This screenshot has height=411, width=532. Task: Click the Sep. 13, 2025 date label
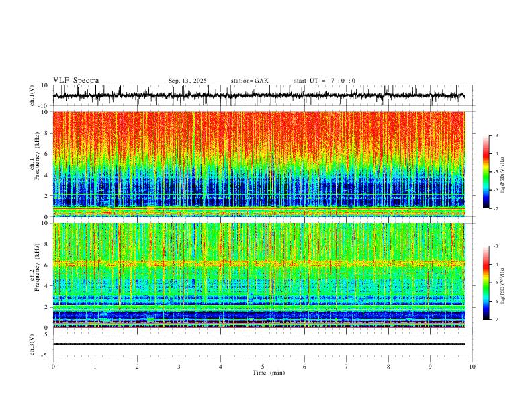pyautogui.click(x=187, y=81)
